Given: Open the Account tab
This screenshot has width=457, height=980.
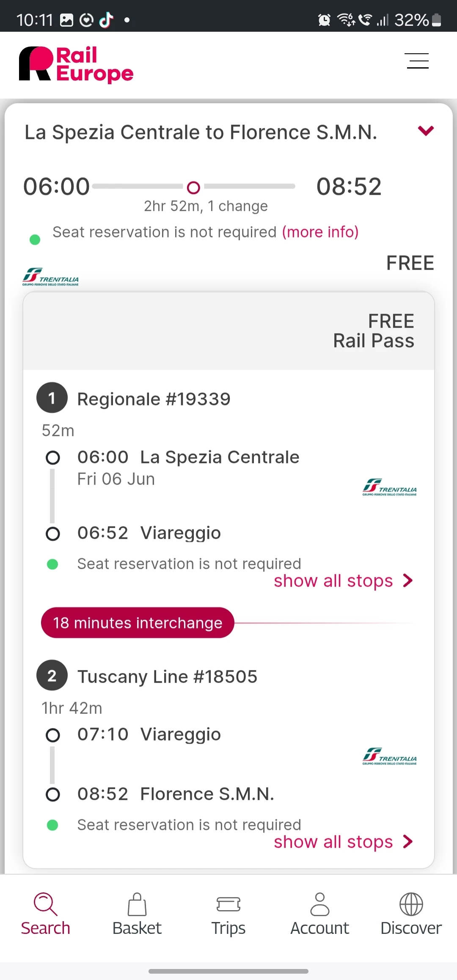Looking at the screenshot, I should [320, 914].
